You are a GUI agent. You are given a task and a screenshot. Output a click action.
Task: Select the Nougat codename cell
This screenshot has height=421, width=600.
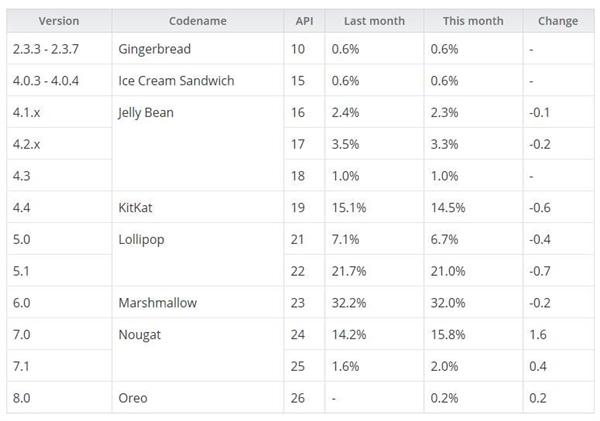coord(198,350)
